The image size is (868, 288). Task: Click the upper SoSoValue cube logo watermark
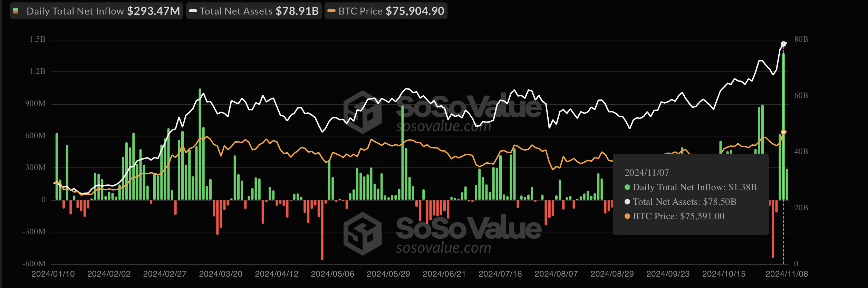[x=363, y=112]
